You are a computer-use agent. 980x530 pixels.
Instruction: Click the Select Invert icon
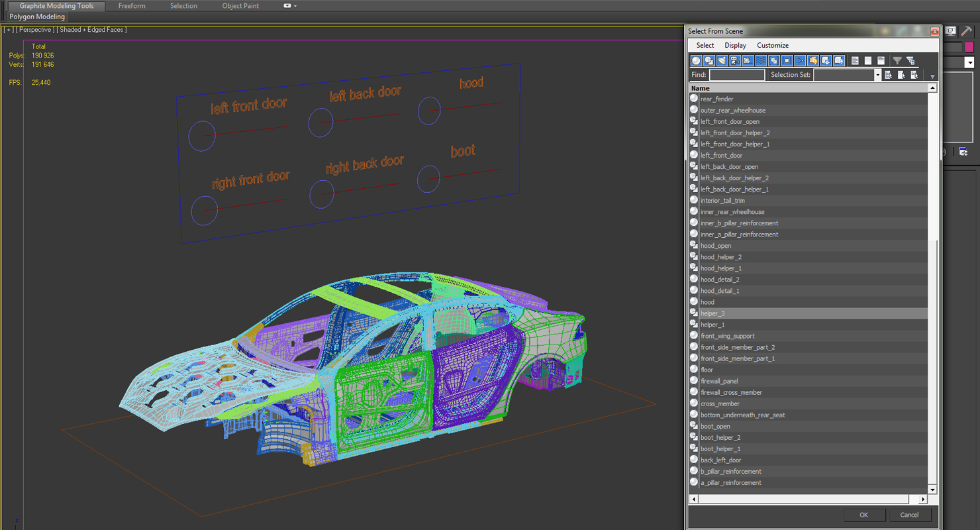click(x=881, y=60)
